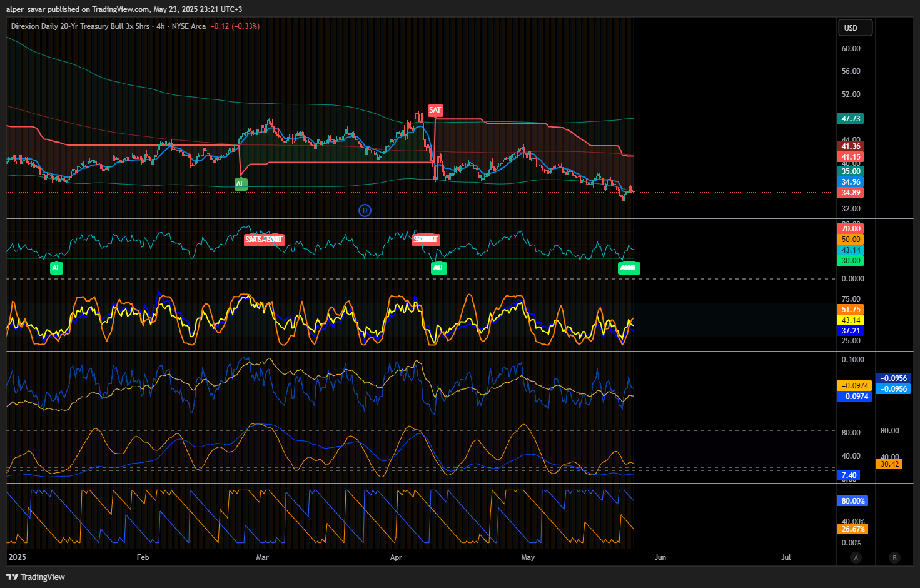Click the green AL buy label on the price chart
Viewport: 920px width, 588px height.
coord(240,184)
